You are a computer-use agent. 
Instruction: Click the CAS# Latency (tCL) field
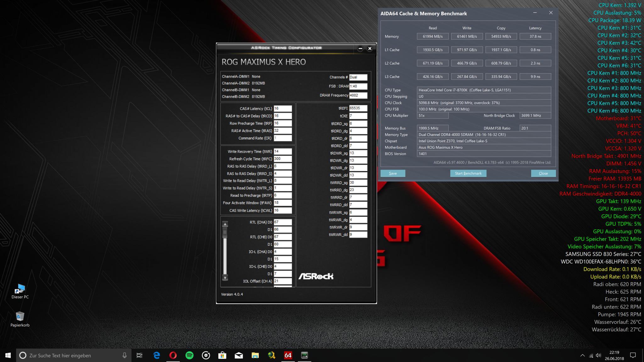(x=283, y=108)
